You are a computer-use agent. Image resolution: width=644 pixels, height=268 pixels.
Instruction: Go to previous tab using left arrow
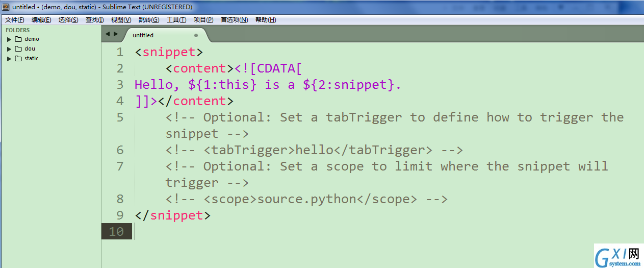click(108, 34)
